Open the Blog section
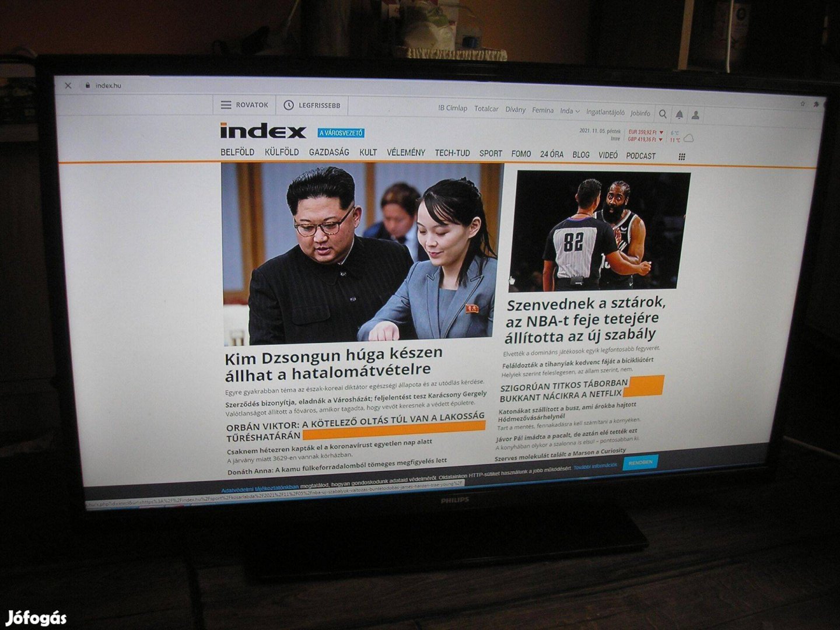 click(581, 155)
